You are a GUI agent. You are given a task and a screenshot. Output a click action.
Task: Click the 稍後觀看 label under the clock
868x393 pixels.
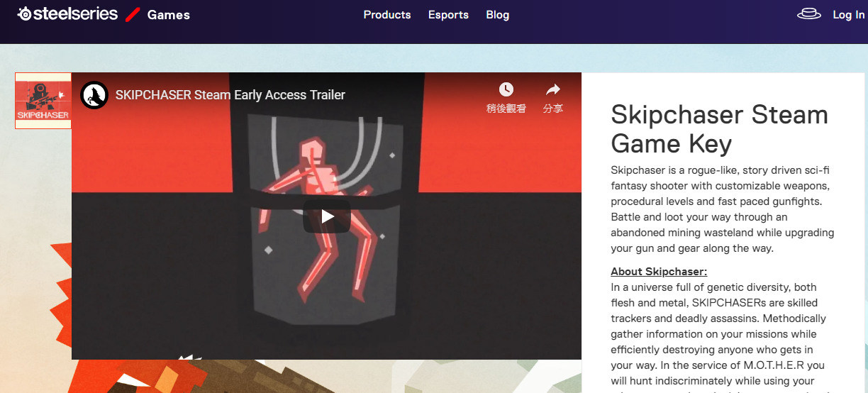pyautogui.click(x=506, y=109)
